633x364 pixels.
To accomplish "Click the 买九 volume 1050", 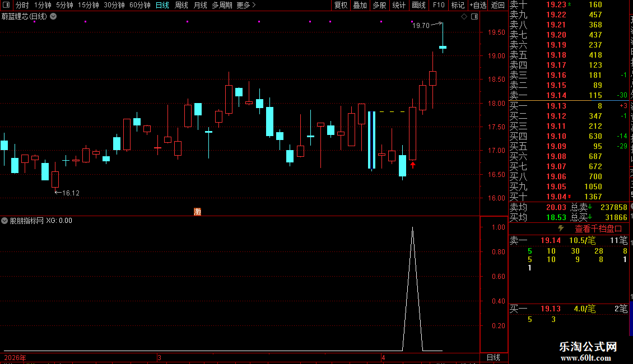I will (x=593, y=186).
